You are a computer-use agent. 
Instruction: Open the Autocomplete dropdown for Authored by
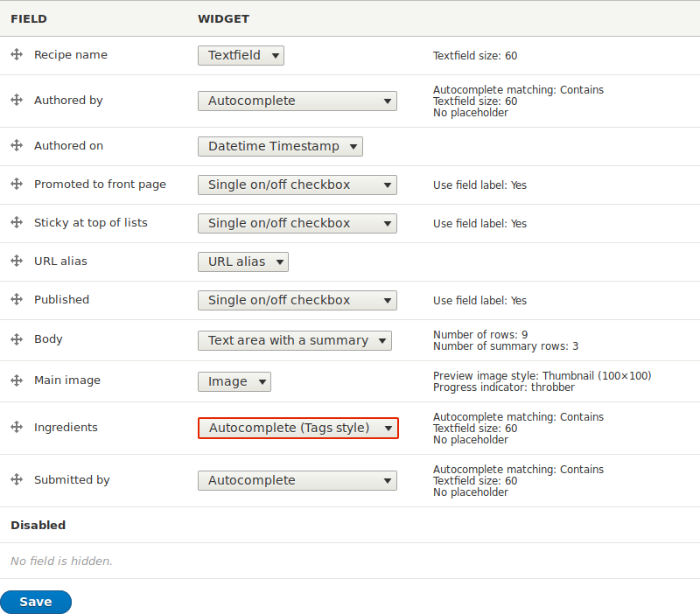pyautogui.click(x=297, y=100)
